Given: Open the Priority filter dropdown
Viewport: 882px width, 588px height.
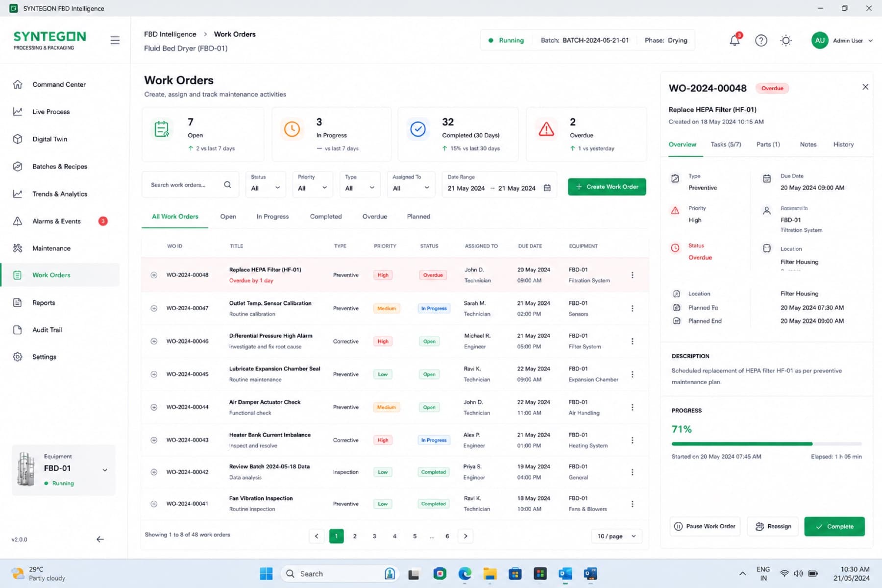Looking at the screenshot, I should [x=313, y=184].
